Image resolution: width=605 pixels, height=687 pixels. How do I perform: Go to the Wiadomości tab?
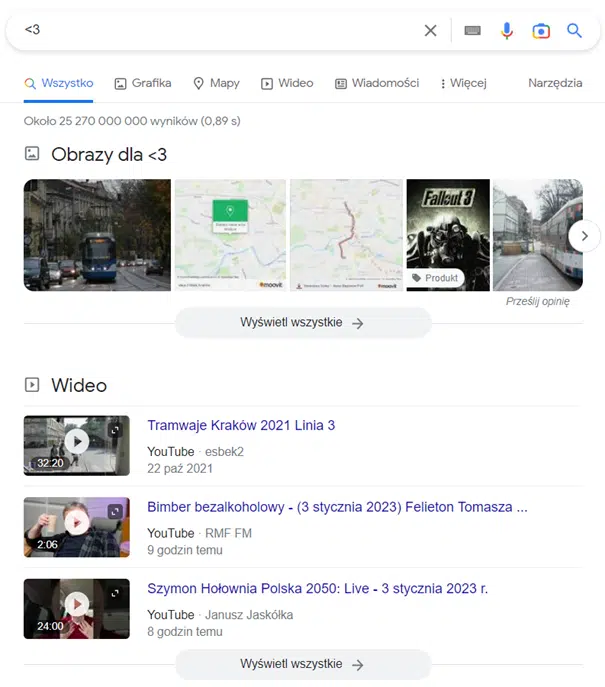(x=377, y=83)
